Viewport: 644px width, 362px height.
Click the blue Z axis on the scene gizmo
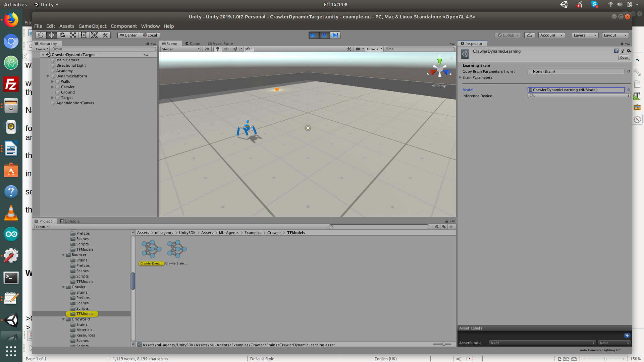pos(446,72)
